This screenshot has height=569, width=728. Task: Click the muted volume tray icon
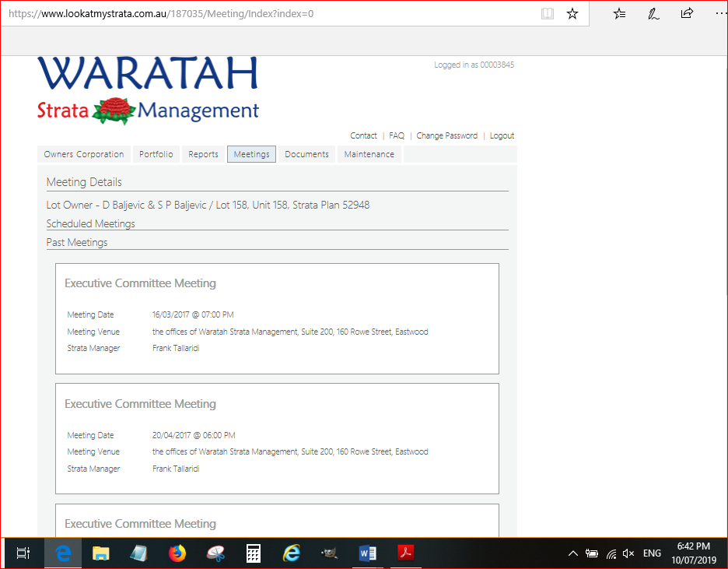tap(628, 553)
